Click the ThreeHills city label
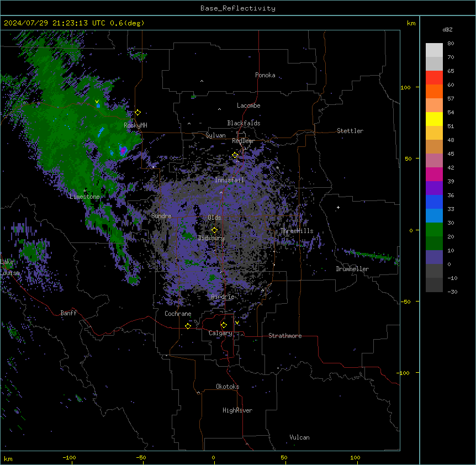Image resolution: width=476 pixels, height=465 pixels. click(297, 231)
